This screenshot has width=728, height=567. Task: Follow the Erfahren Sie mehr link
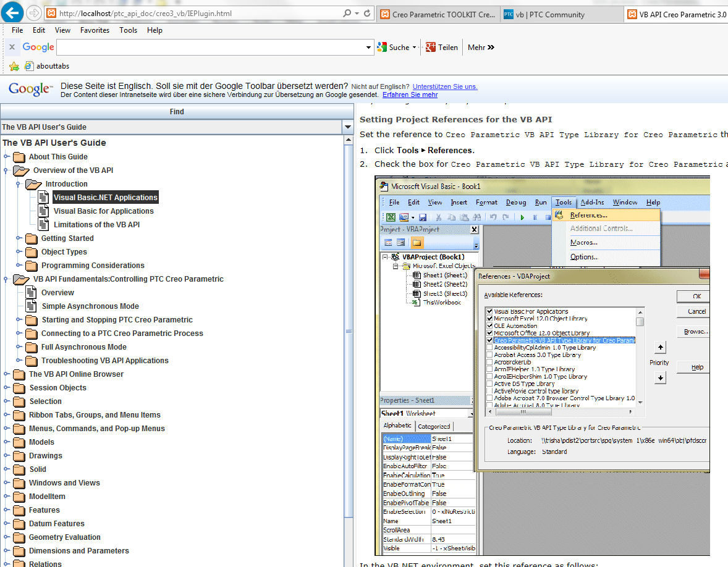click(410, 94)
